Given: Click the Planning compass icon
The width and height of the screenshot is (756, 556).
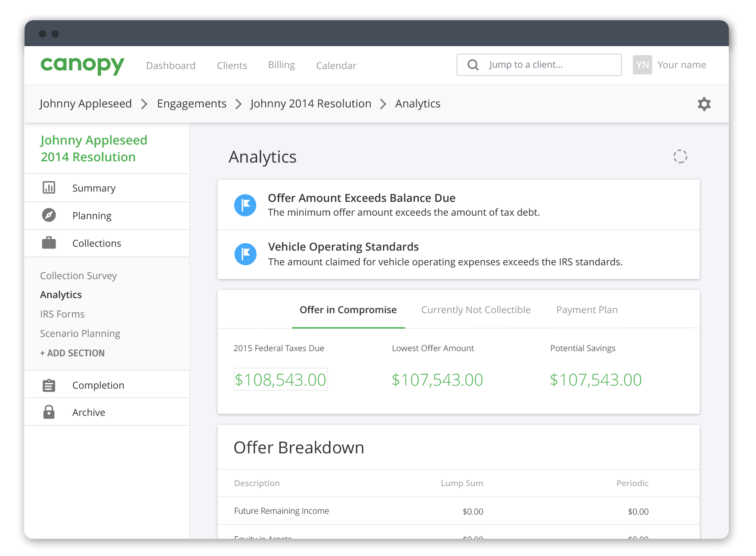Looking at the screenshot, I should 49,215.
